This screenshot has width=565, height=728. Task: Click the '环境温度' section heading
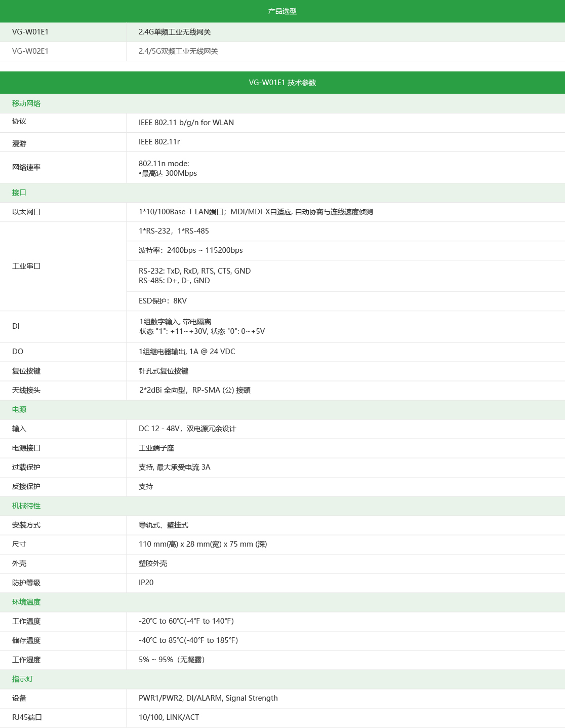click(26, 602)
